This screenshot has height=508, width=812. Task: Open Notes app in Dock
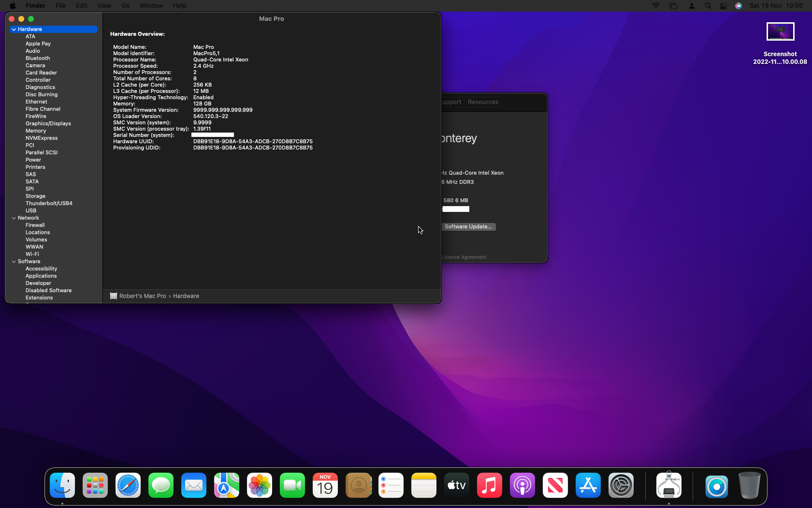click(x=424, y=485)
